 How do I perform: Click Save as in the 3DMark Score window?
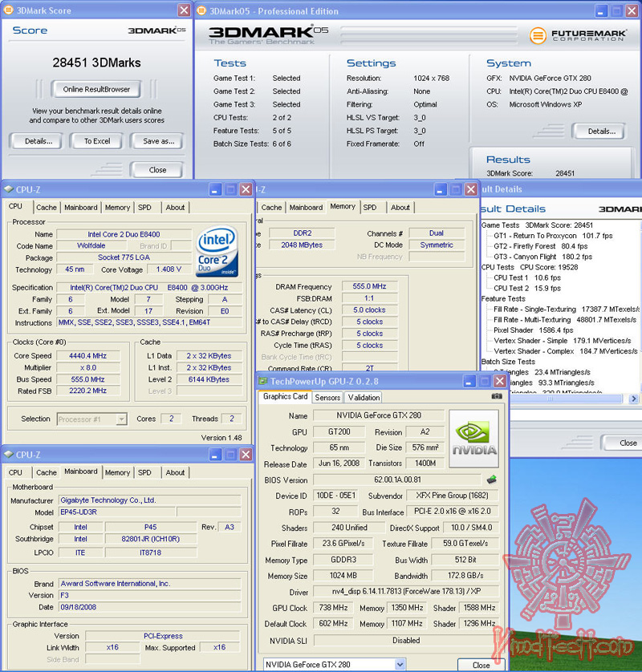(156, 141)
